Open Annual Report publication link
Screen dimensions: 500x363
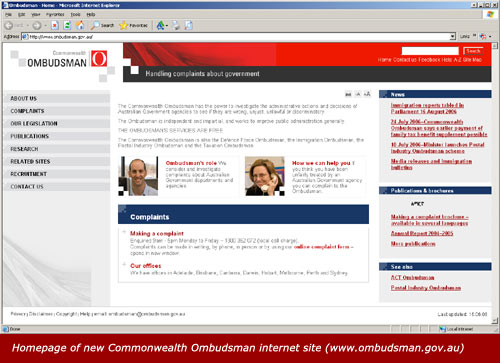click(422, 233)
